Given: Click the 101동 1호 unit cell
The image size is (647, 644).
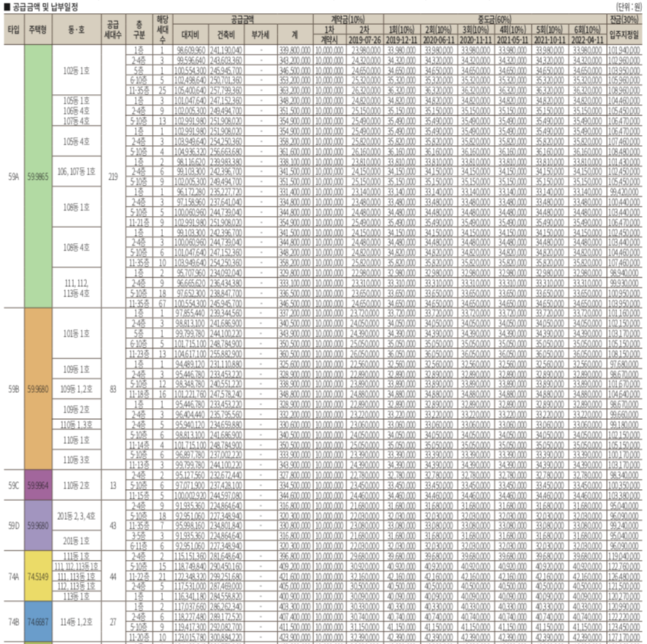Looking at the screenshot, I should pos(77,334).
